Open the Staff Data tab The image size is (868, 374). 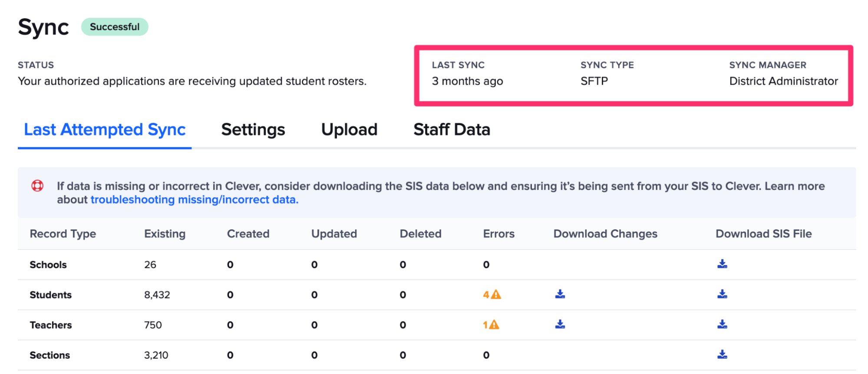point(452,129)
